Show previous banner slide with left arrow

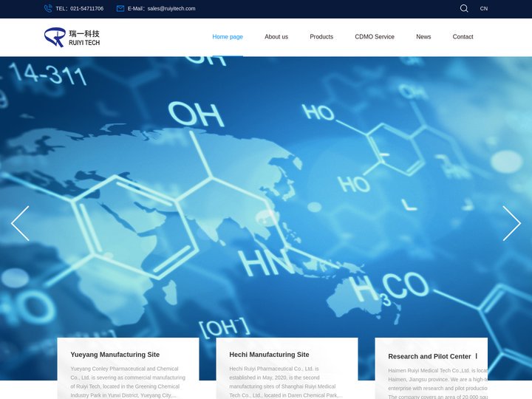click(20, 223)
